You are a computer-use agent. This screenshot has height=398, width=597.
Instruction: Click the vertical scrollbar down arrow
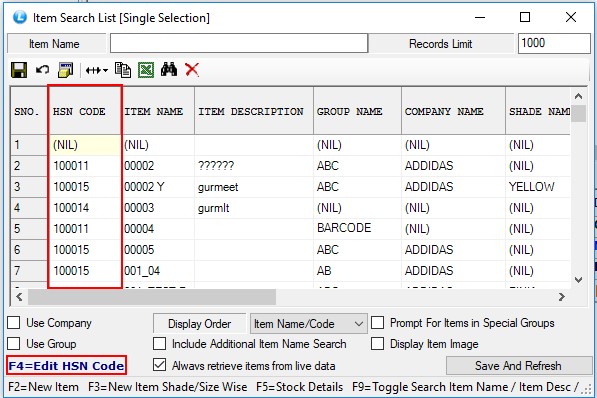point(578,280)
